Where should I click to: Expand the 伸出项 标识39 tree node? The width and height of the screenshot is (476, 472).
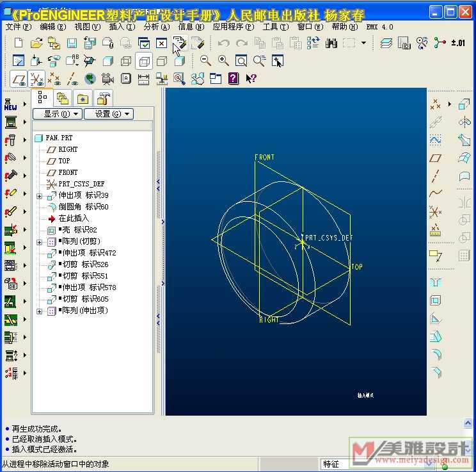39,196
